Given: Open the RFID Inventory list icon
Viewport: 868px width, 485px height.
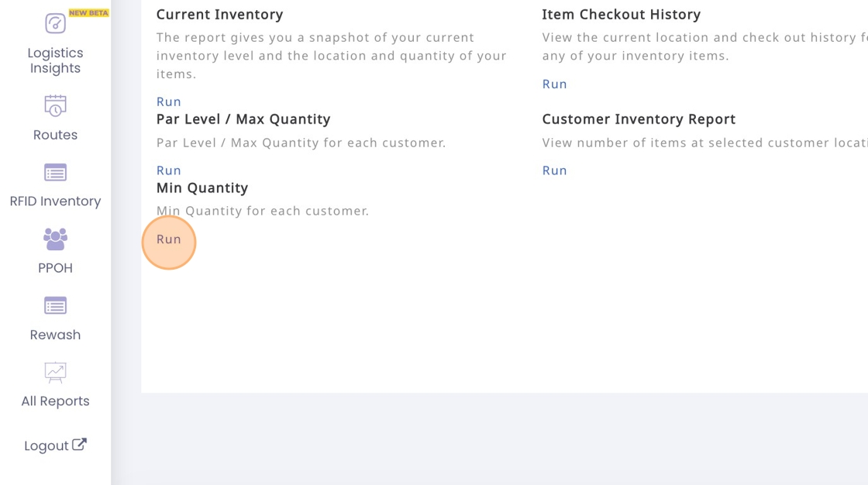Looking at the screenshot, I should click(55, 172).
